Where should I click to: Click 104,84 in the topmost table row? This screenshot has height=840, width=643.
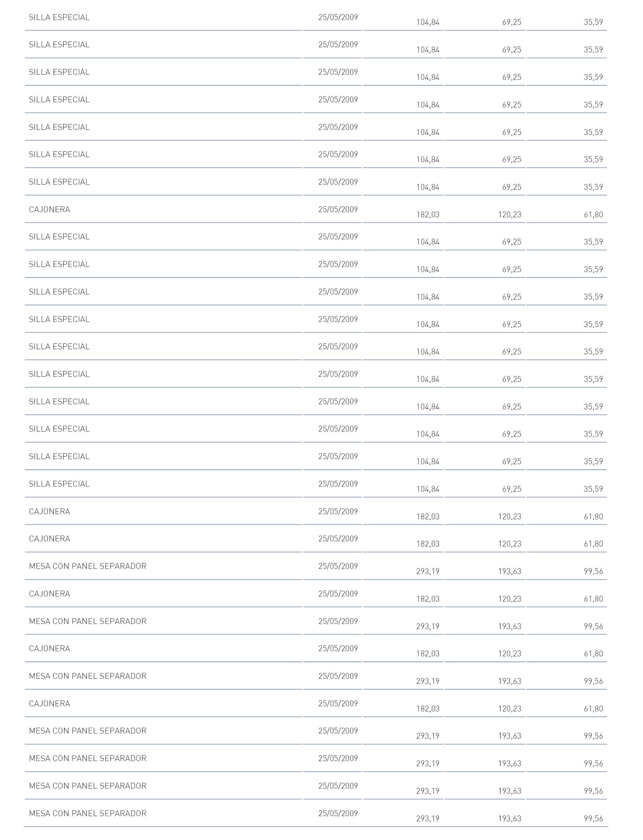pos(428,22)
